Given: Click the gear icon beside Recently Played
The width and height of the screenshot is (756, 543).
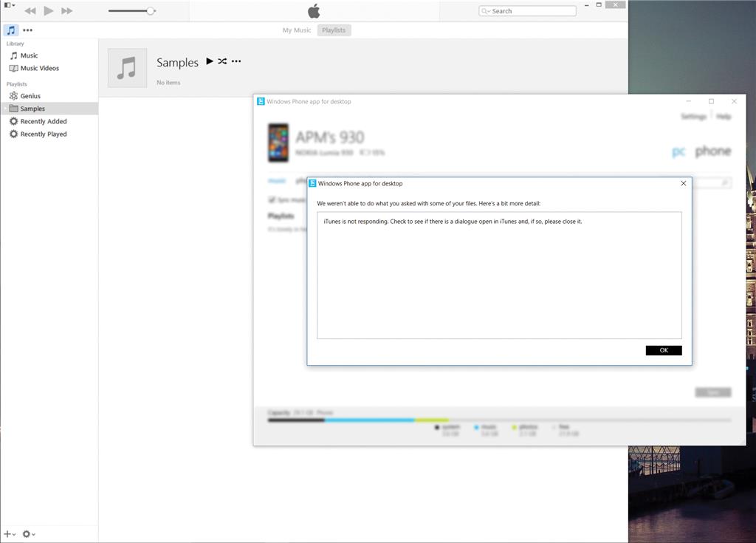Looking at the screenshot, I should (13, 134).
